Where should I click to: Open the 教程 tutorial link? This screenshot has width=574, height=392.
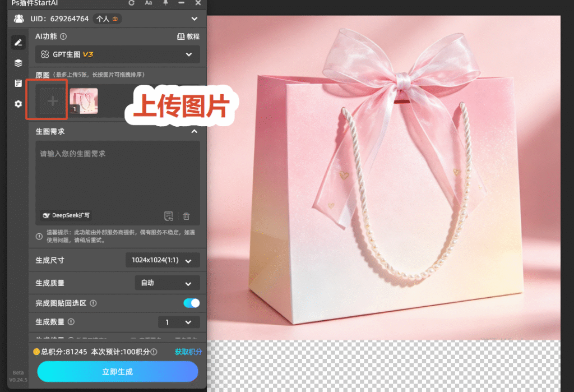click(188, 36)
